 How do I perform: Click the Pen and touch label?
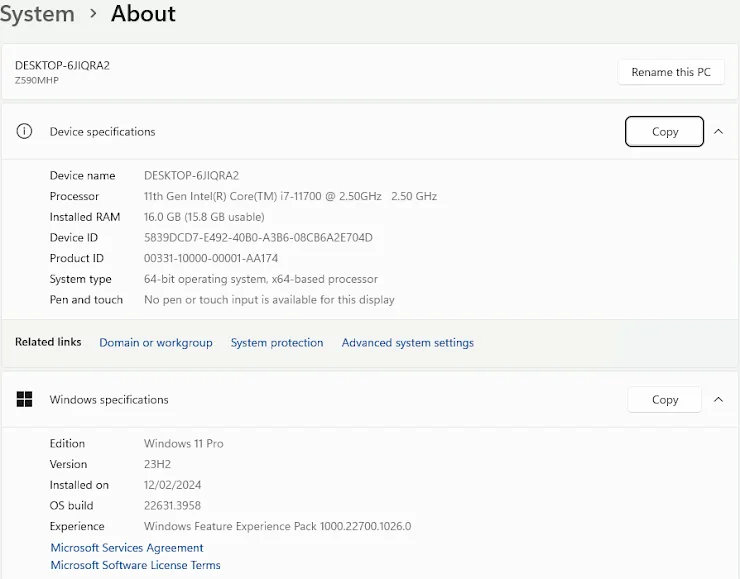coord(86,300)
